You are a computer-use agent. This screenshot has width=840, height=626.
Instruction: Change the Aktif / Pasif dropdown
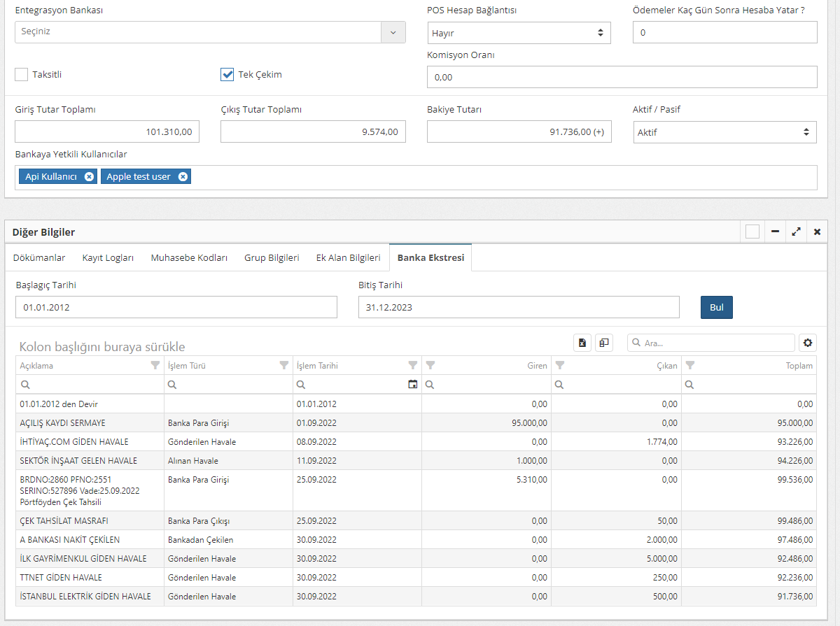[724, 132]
